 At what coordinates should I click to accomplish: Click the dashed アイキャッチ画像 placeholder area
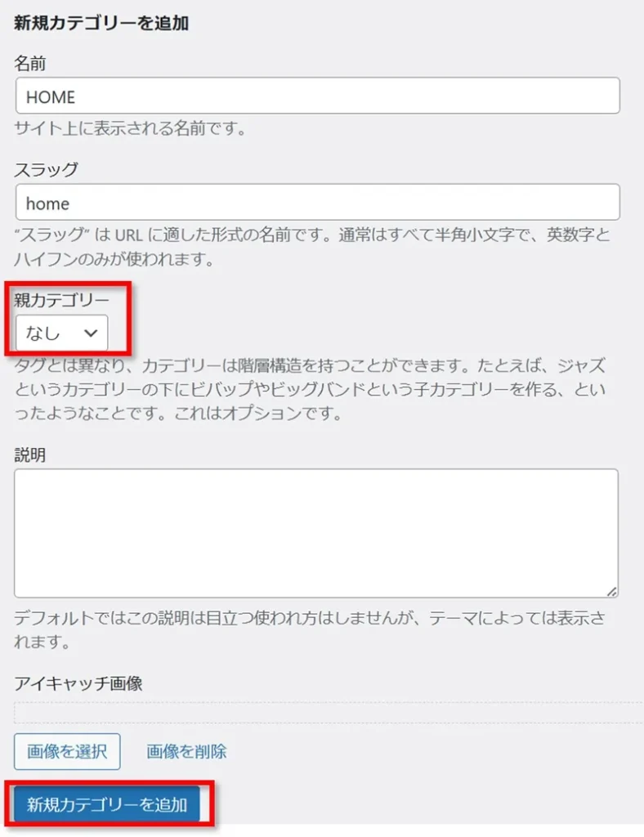(329, 713)
